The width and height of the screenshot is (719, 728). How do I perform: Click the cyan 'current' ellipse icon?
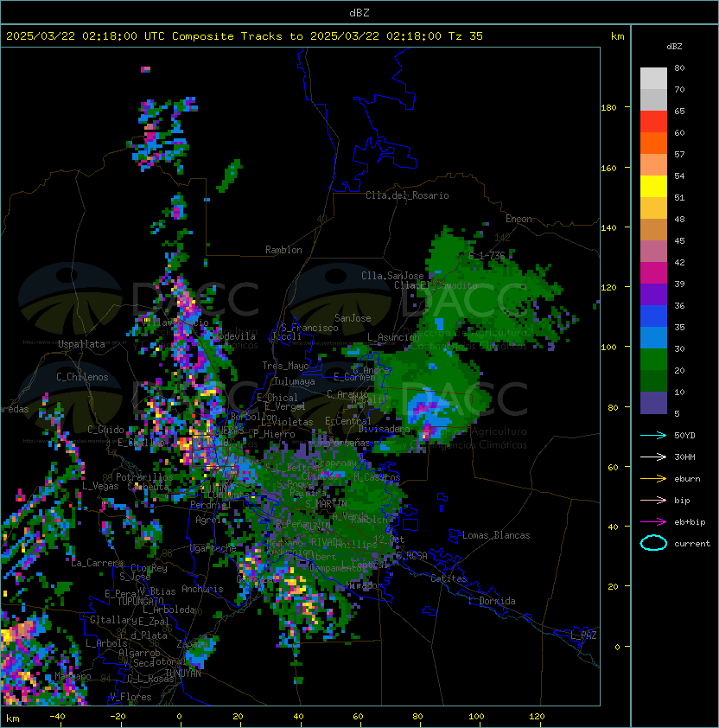point(653,543)
